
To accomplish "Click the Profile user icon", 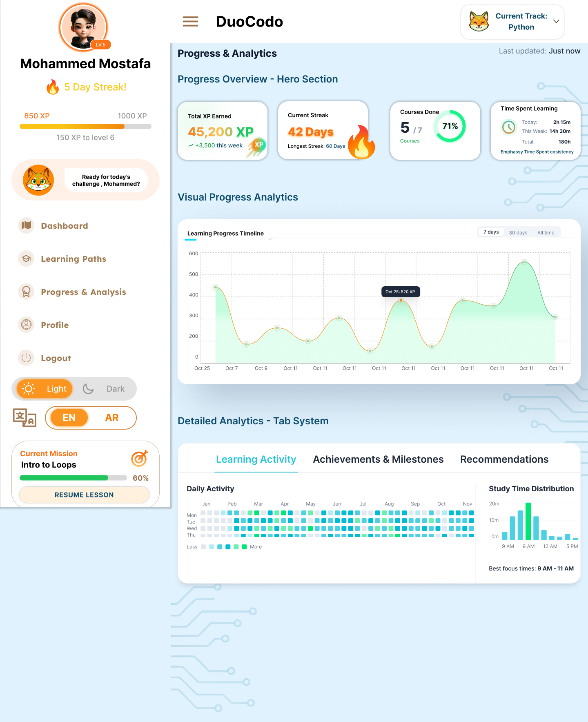I will (x=26, y=325).
